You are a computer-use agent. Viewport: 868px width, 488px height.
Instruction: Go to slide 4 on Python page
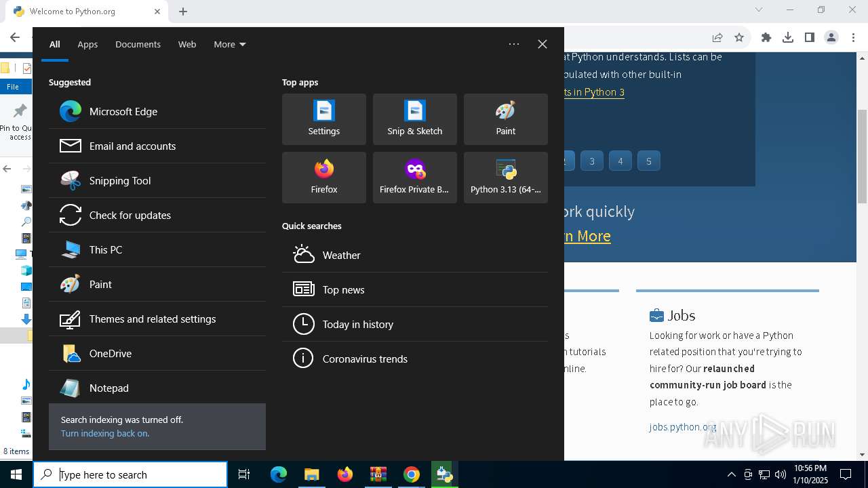coord(620,161)
